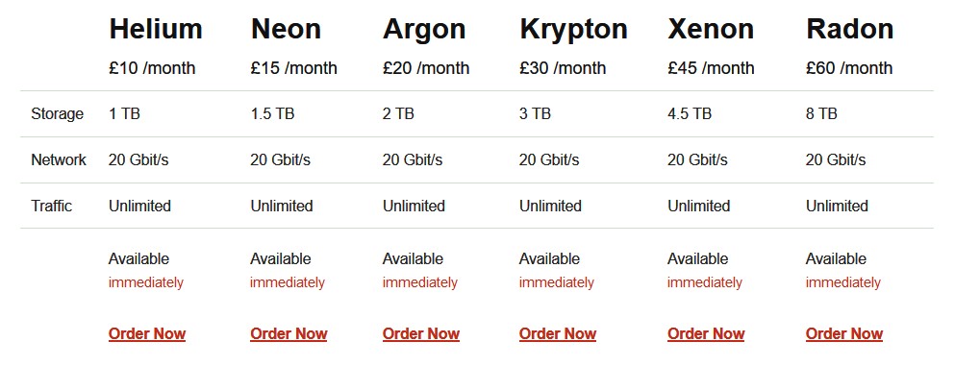Viewport: 980px width, 366px height.
Task: Click Order Now under the Helium plan
Action: click(147, 334)
